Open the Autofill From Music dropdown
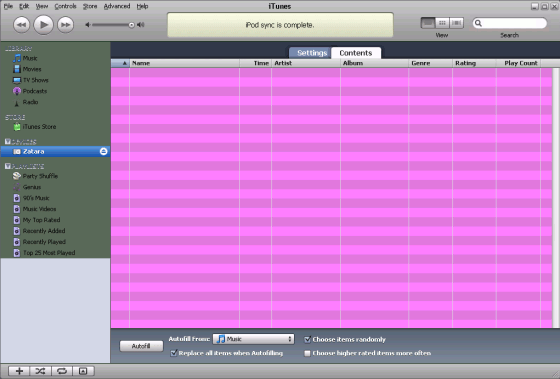 tap(254, 339)
